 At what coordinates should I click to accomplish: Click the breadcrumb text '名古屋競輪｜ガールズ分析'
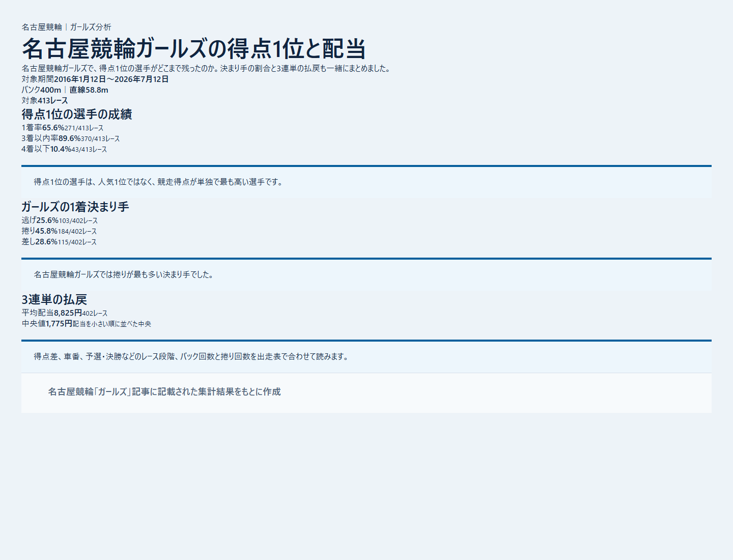[66, 27]
